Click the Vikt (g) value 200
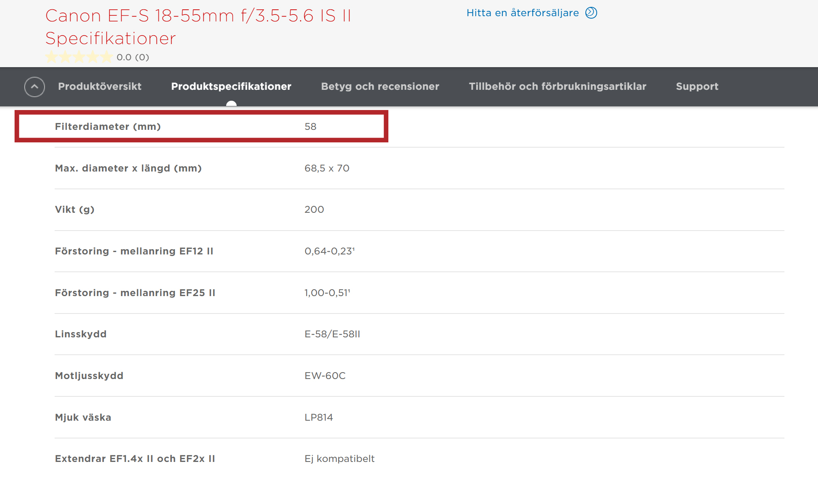 [x=314, y=210]
